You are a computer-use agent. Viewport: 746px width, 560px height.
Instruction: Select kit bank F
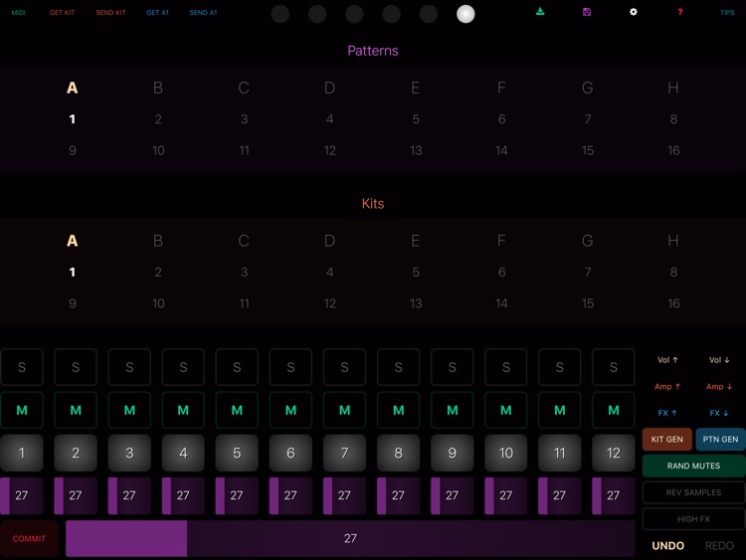[501, 241]
